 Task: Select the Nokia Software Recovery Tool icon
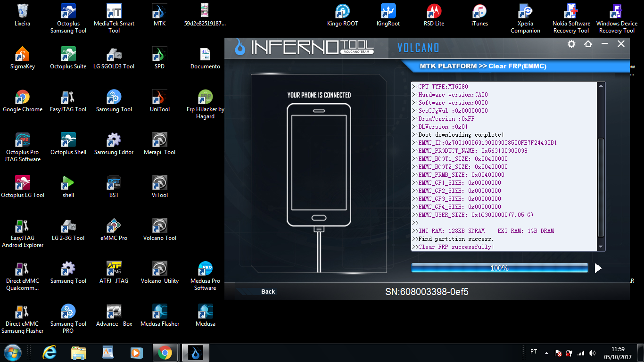click(571, 18)
